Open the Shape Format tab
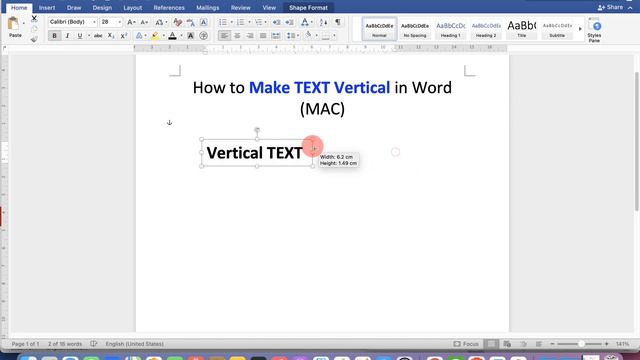640x360 pixels. click(308, 8)
